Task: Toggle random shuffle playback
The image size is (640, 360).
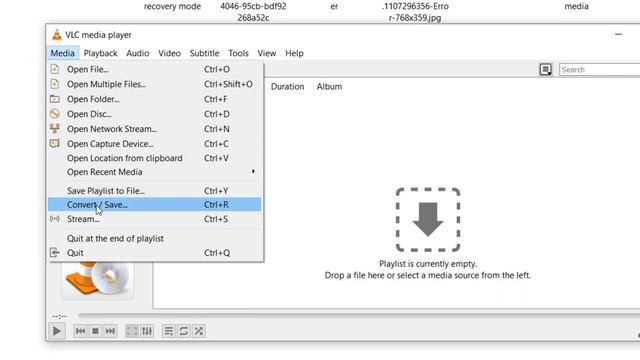Action: [x=199, y=331]
